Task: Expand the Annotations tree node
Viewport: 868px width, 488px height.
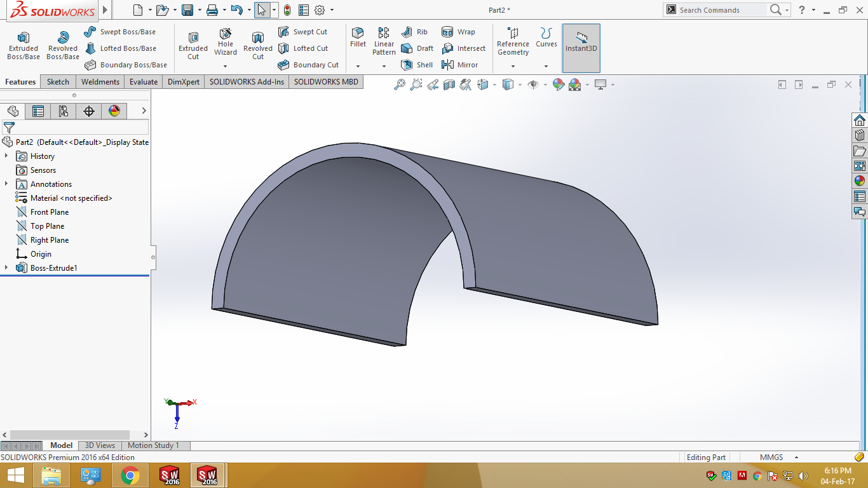Action: point(6,184)
